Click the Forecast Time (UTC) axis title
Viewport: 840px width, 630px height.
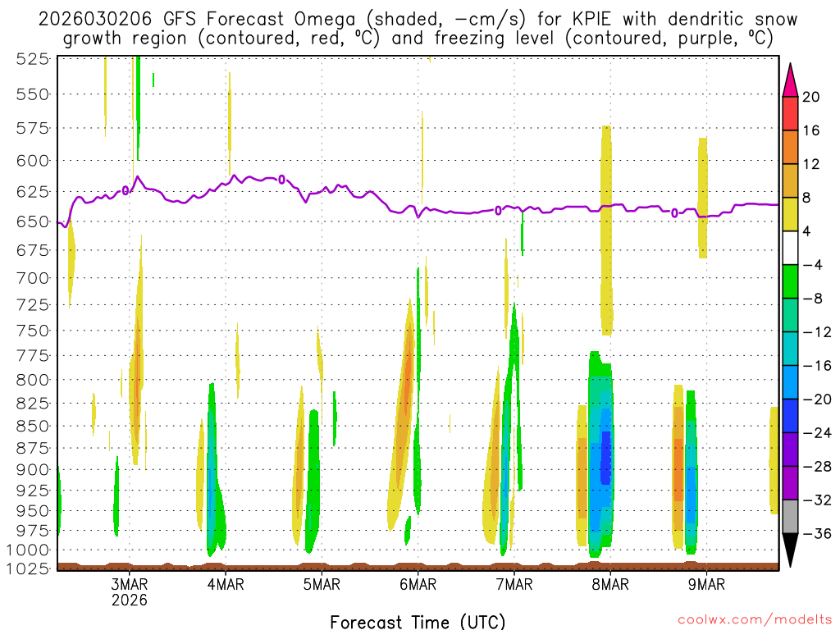tap(418, 622)
